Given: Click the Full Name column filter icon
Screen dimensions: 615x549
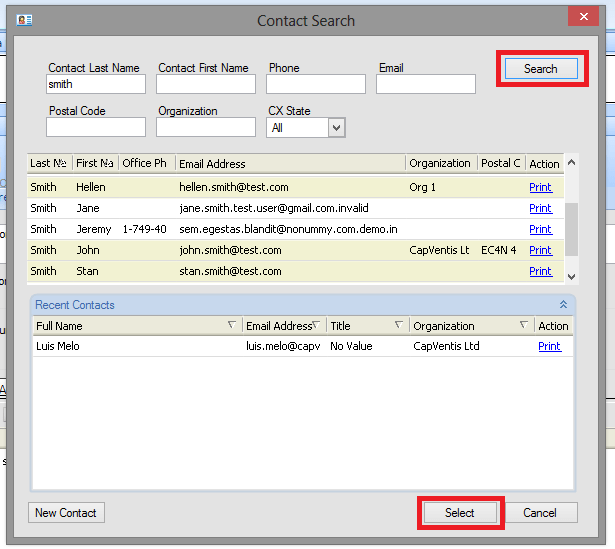Looking at the screenshot, I should pyautogui.click(x=232, y=325).
